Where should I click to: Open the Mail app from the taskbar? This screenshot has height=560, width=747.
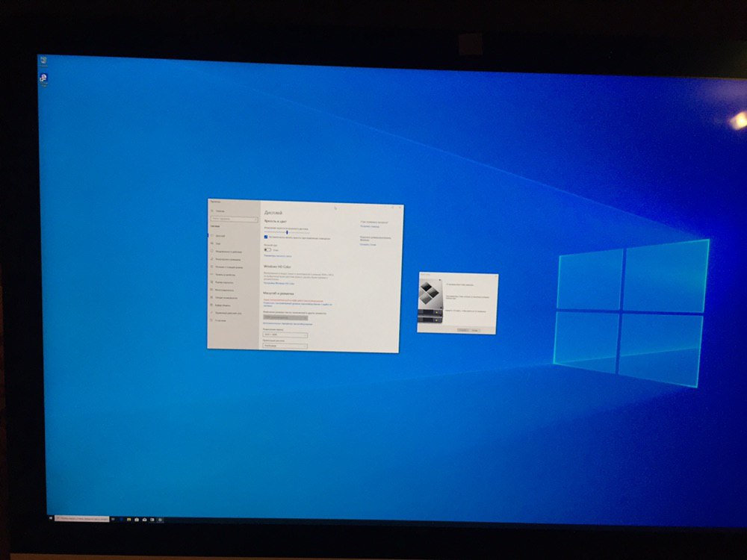pos(144,520)
